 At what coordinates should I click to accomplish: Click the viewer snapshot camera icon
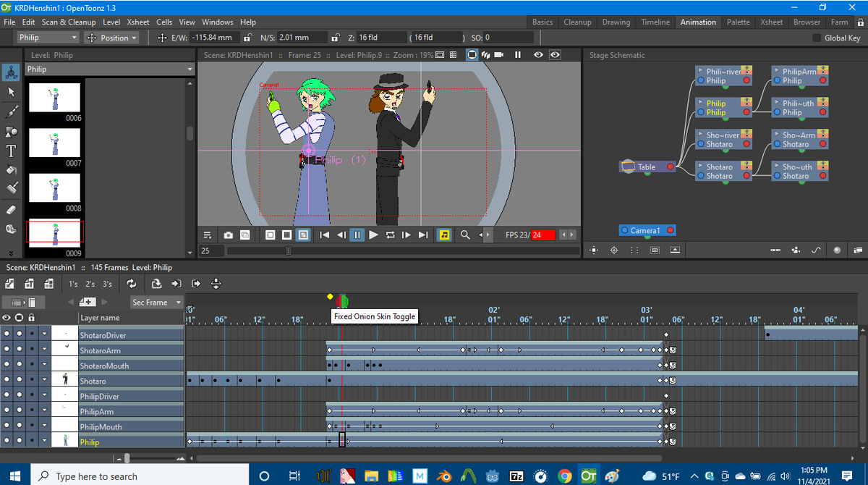[x=229, y=235]
